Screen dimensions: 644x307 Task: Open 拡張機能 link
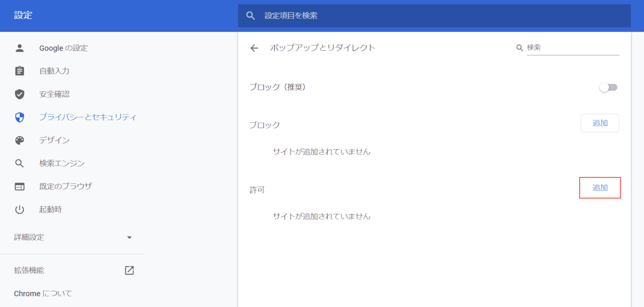click(29, 270)
